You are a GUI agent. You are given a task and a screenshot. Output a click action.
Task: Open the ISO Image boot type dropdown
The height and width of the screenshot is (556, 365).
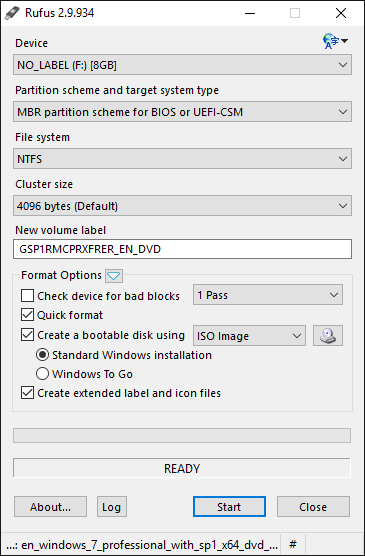(249, 335)
